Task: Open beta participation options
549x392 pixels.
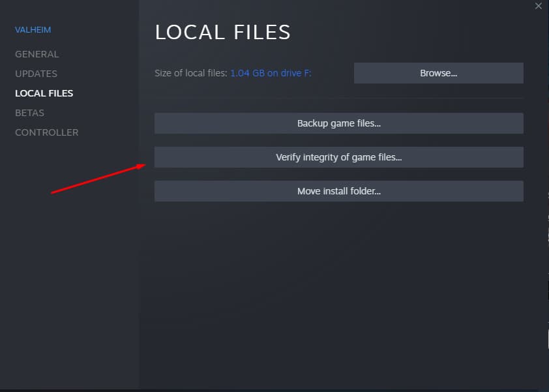Action: click(29, 112)
